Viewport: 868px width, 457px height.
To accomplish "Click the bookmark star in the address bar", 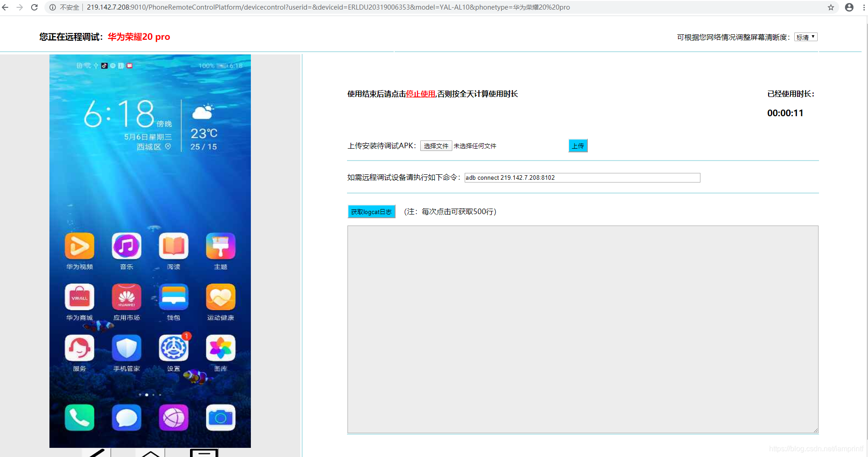I will coord(831,7).
